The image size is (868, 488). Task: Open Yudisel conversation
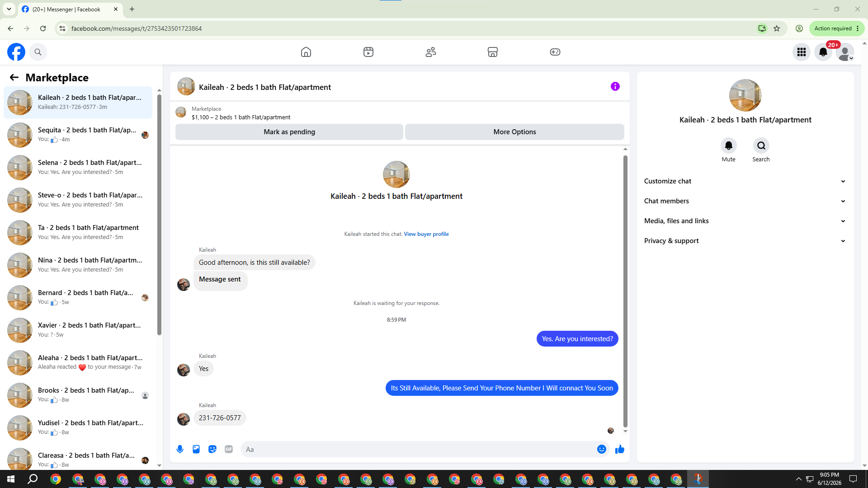pyautogui.click(x=78, y=428)
